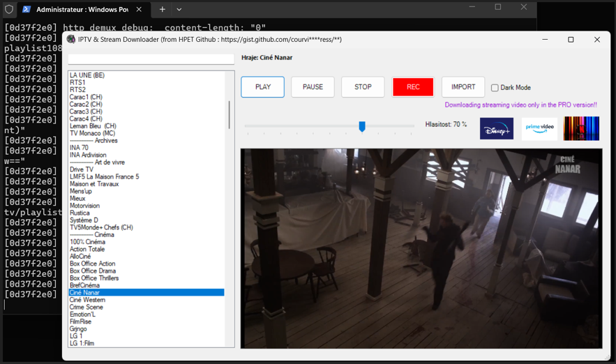616x364 pixels.
Task: Select channel Maison et Travaux
Action: click(x=147, y=184)
